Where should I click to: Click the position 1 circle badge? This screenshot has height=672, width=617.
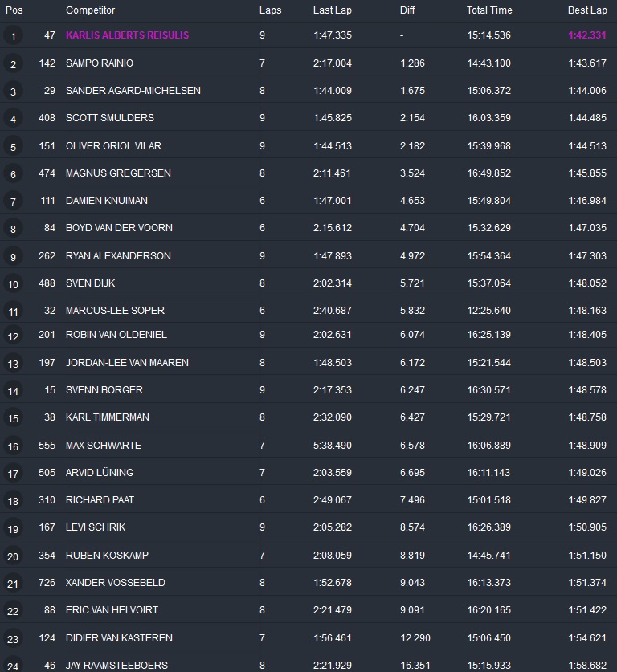tap(13, 36)
